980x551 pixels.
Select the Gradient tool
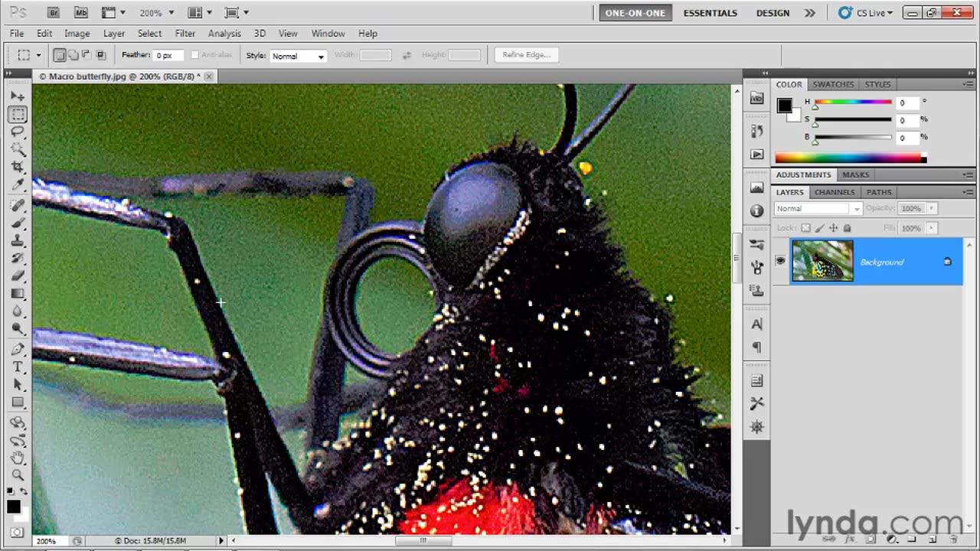coord(18,293)
